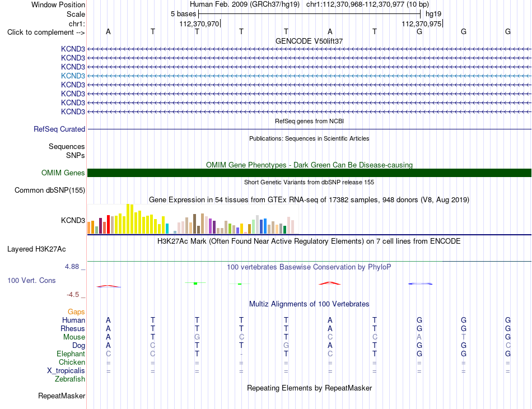Screen dimensions: 532x409
Task: Click the Human Feb. 2009 (GRCh37/hg19) header
Action: [x=245, y=4]
